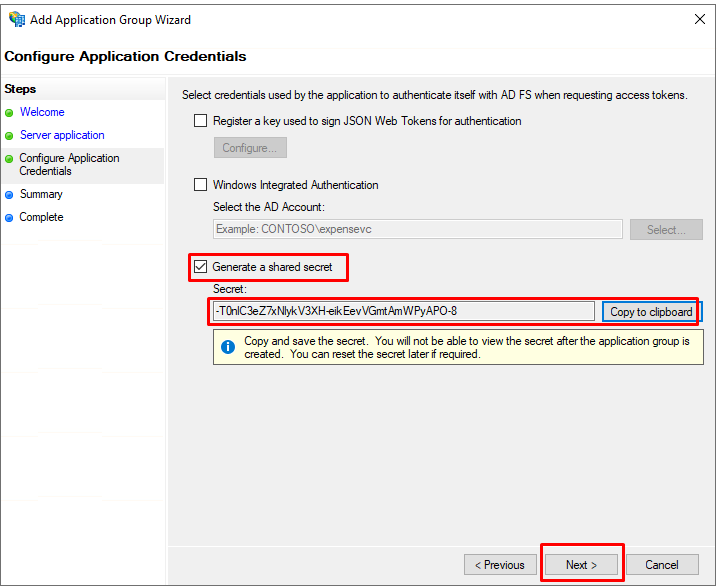Click the Next button
The height and width of the screenshot is (586, 717).
coord(581,565)
